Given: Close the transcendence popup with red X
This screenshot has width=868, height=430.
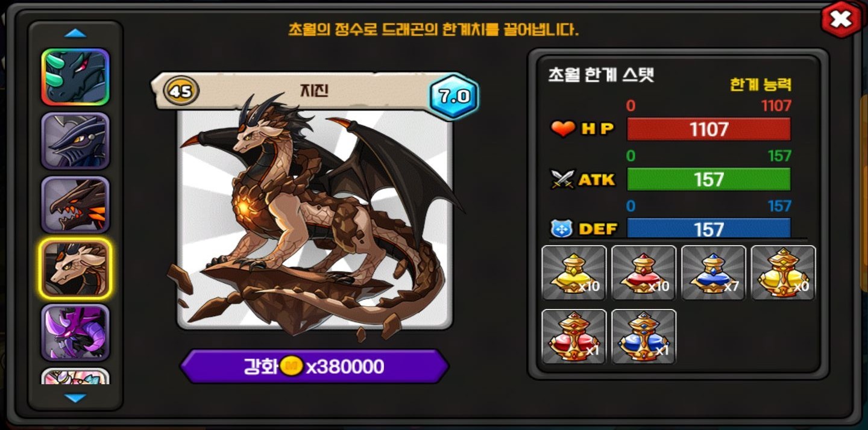Looking at the screenshot, I should [x=840, y=20].
